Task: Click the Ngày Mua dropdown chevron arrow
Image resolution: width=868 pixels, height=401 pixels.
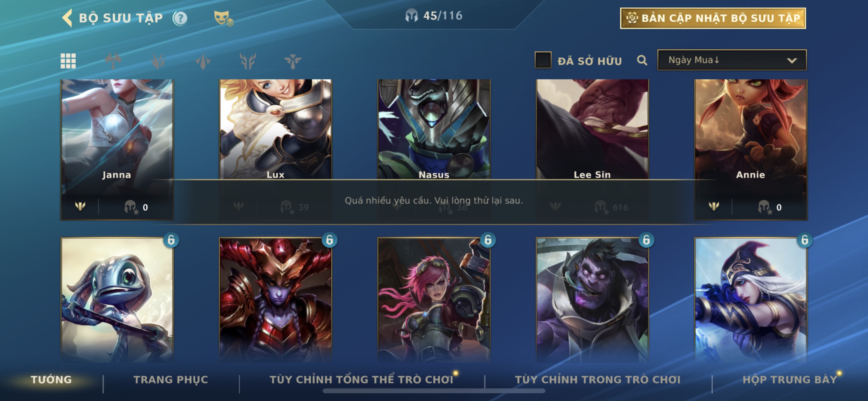Action: 792,61
